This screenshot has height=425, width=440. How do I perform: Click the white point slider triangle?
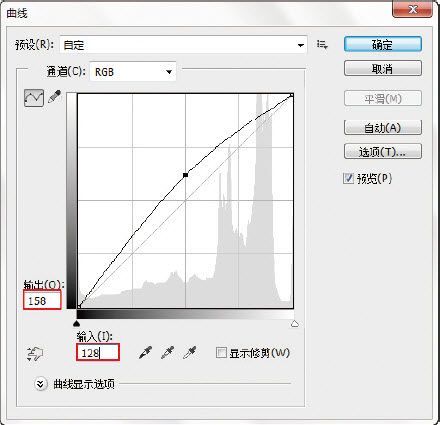point(294,323)
